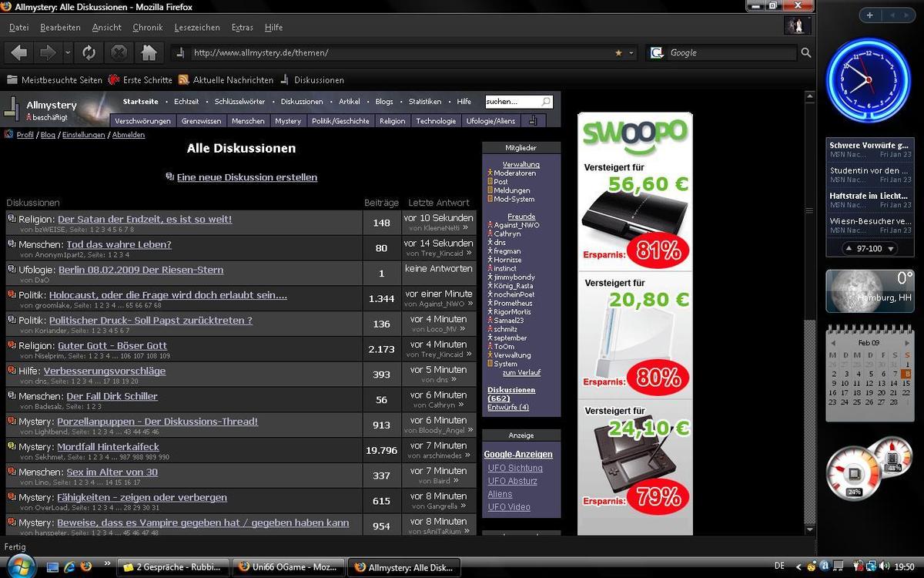924x578 pixels.
Task: Show next feed headlines below 97-100
Action: tap(891, 249)
